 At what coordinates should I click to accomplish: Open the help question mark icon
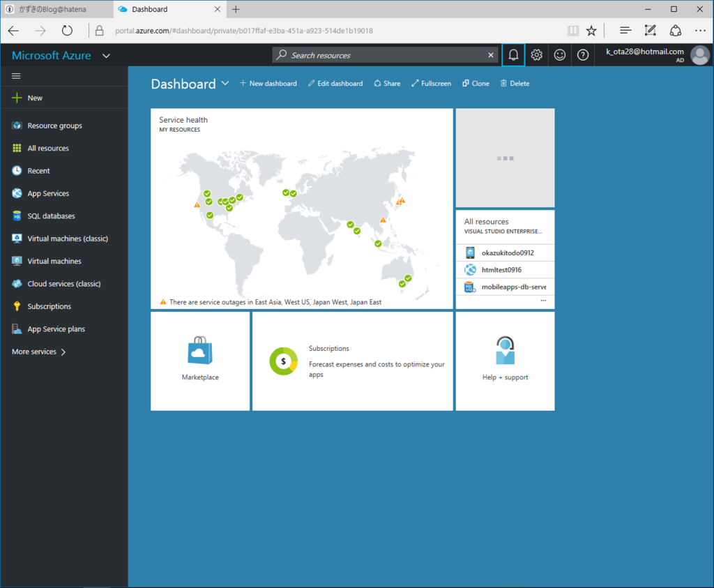[x=583, y=55]
